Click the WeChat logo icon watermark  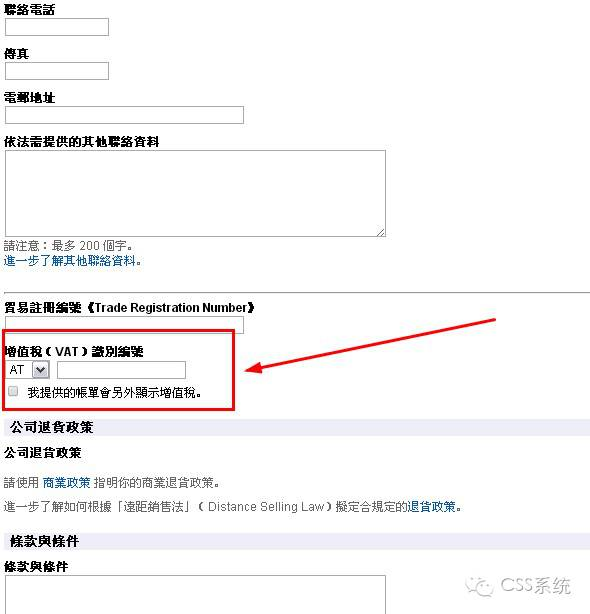click(x=479, y=586)
